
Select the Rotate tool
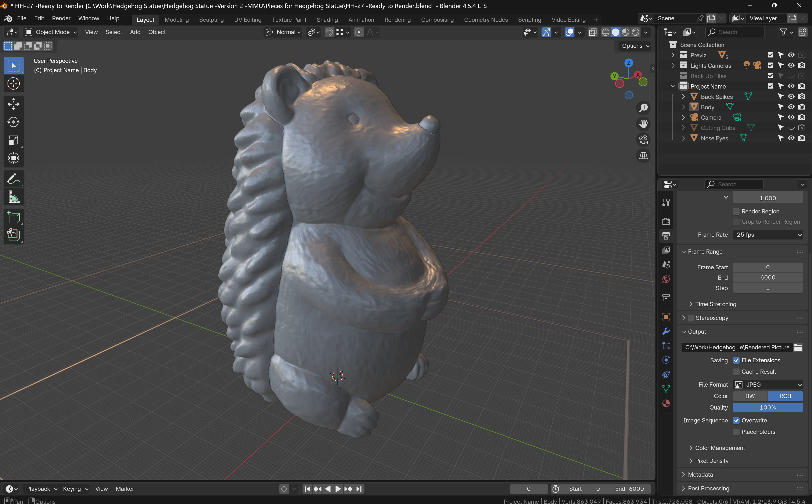coord(13,122)
